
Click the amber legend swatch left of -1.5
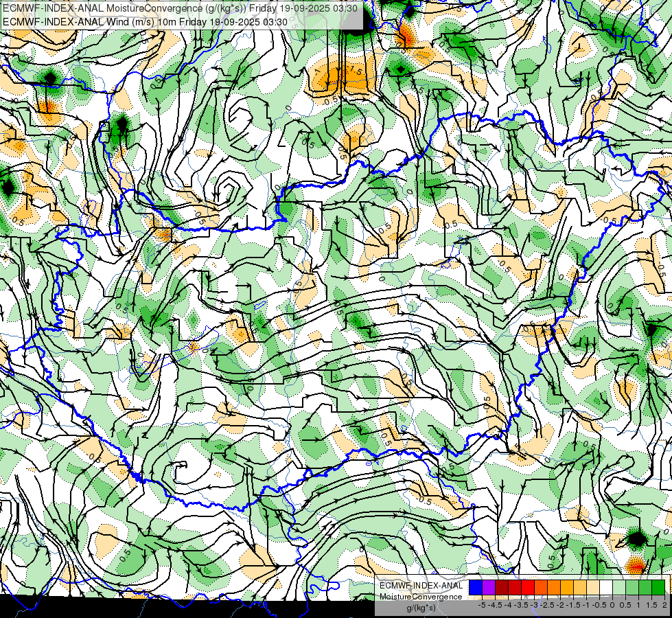[x=567, y=587]
